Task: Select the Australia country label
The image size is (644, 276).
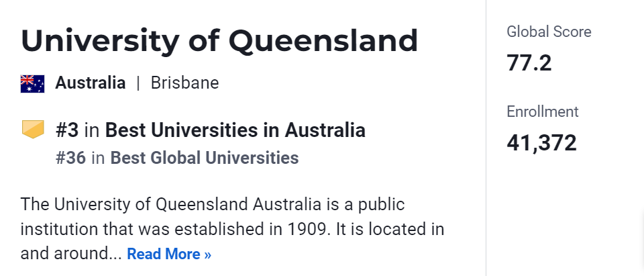Action: click(90, 83)
